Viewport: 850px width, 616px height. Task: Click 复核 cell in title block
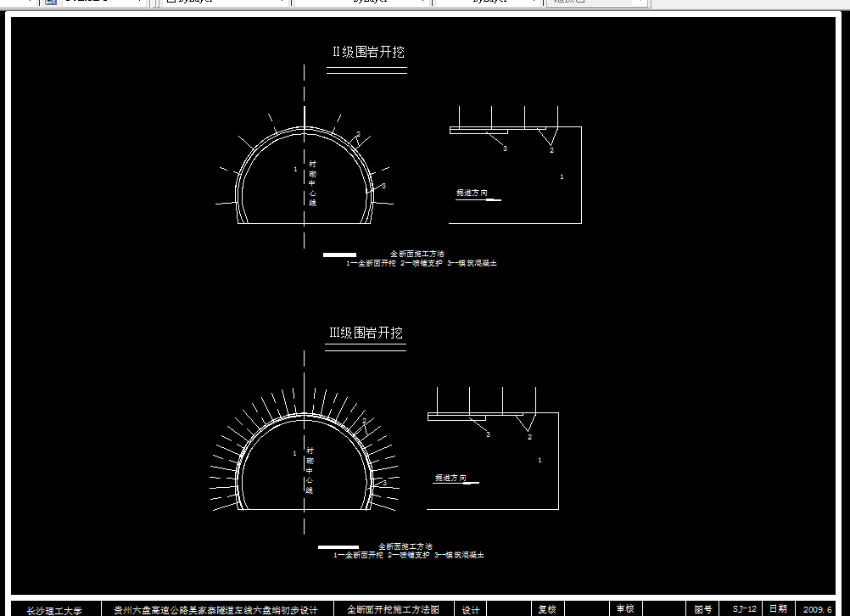point(547,609)
